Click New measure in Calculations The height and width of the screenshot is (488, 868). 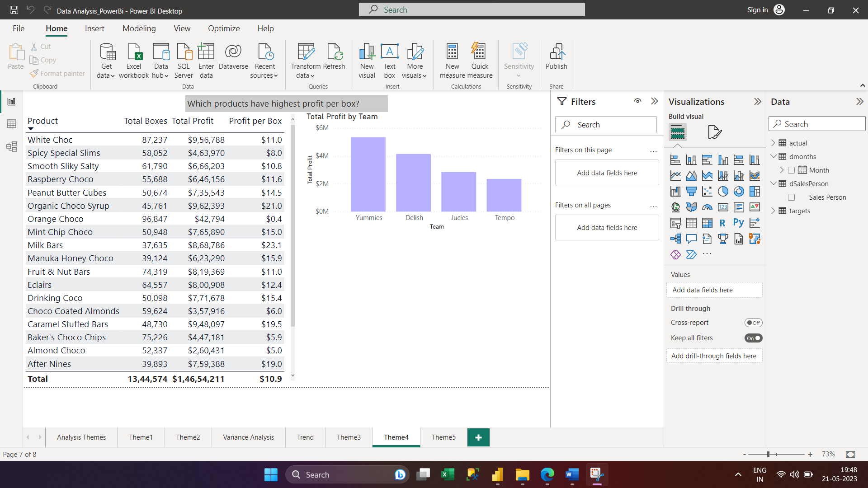point(452,61)
